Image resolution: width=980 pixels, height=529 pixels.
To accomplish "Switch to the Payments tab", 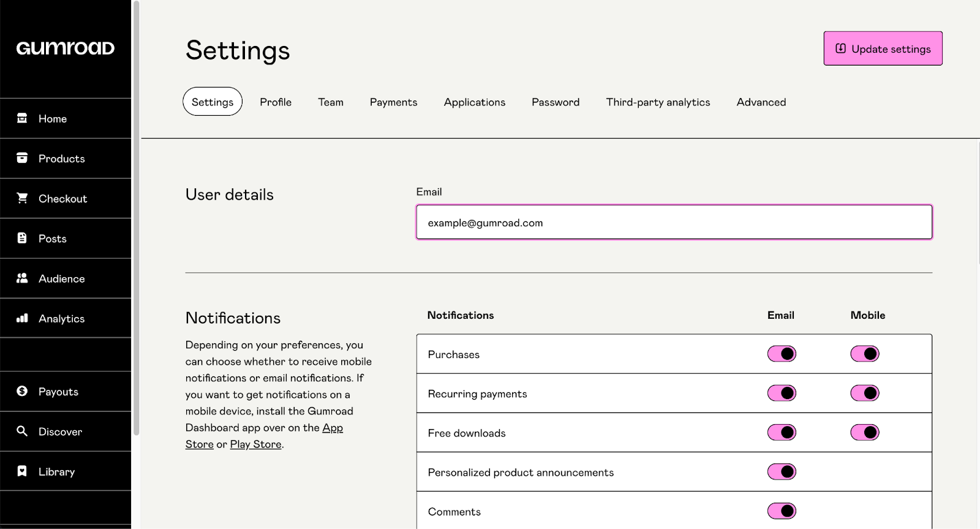I will tap(393, 102).
